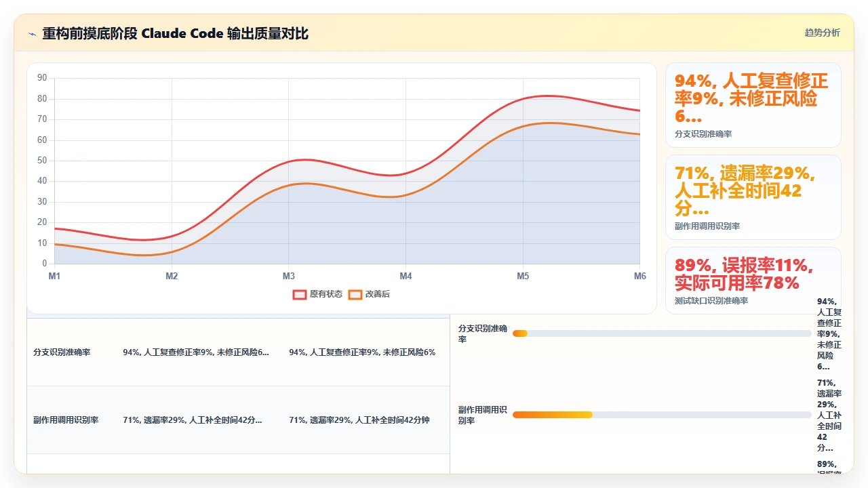
Task: Click the title "重构前摸底阶段 Claude Code 输出质量对比"
Action: pyautogui.click(x=176, y=33)
